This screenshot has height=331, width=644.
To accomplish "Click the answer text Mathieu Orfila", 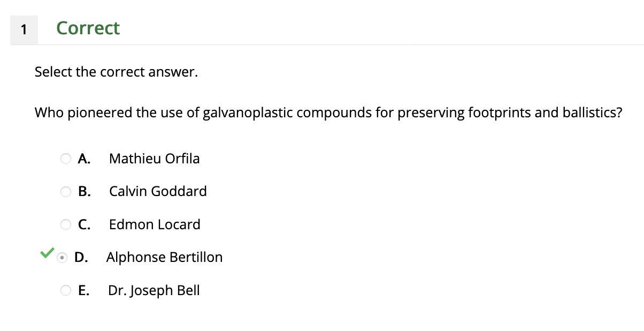I will click(154, 159).
